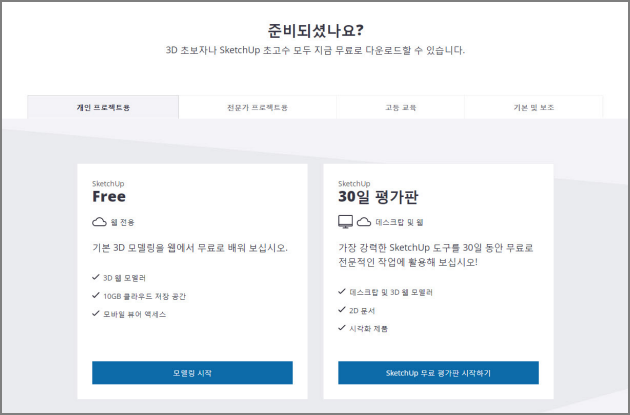Click the 30일 평가판 heading
This screenshot has width=630, height=415.
pyautogui.click(x=378, y=197)
